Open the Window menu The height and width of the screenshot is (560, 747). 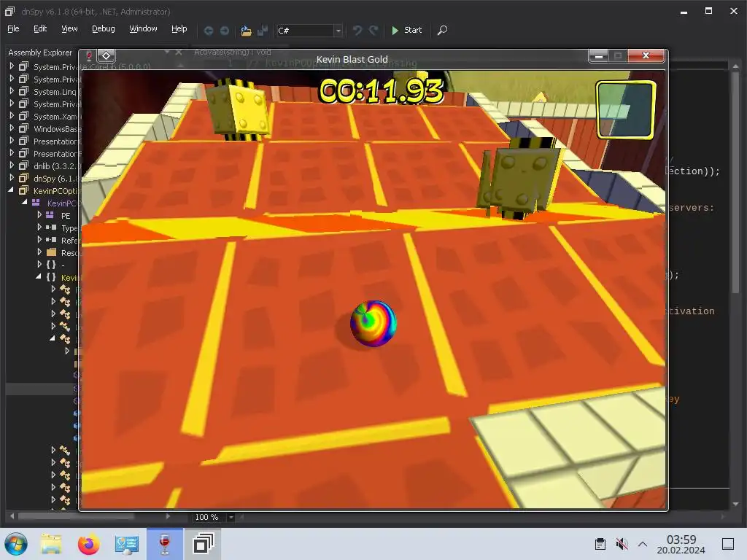coord(143,28)
